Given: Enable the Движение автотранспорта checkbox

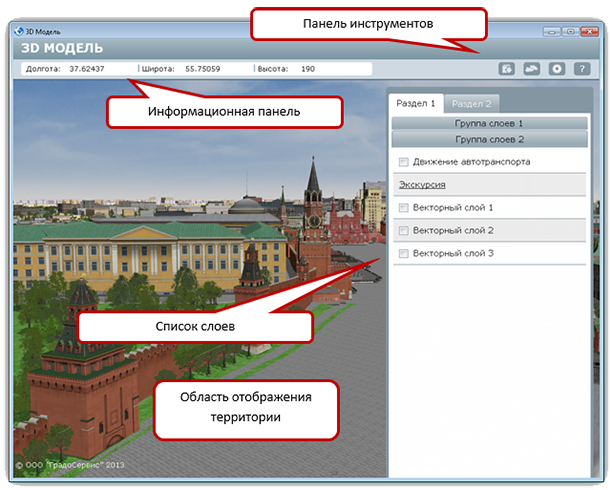Looking at the screenshot, I should (x=403, y=162).
